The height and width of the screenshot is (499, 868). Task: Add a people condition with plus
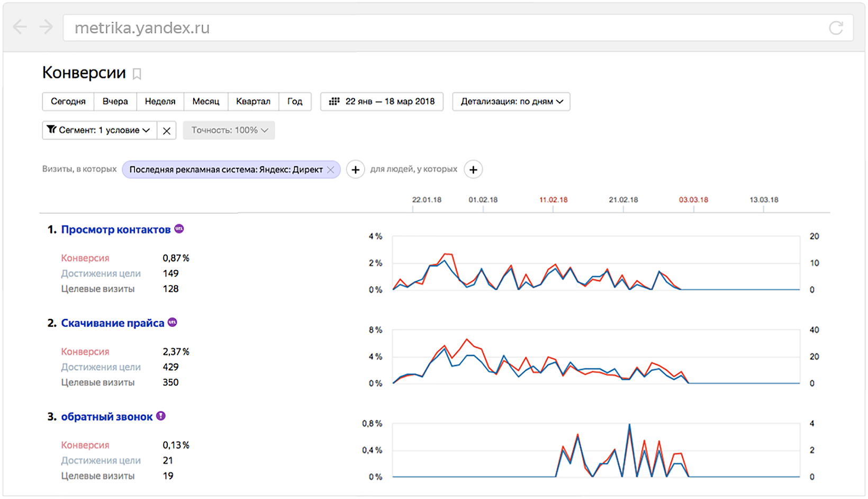473,170
